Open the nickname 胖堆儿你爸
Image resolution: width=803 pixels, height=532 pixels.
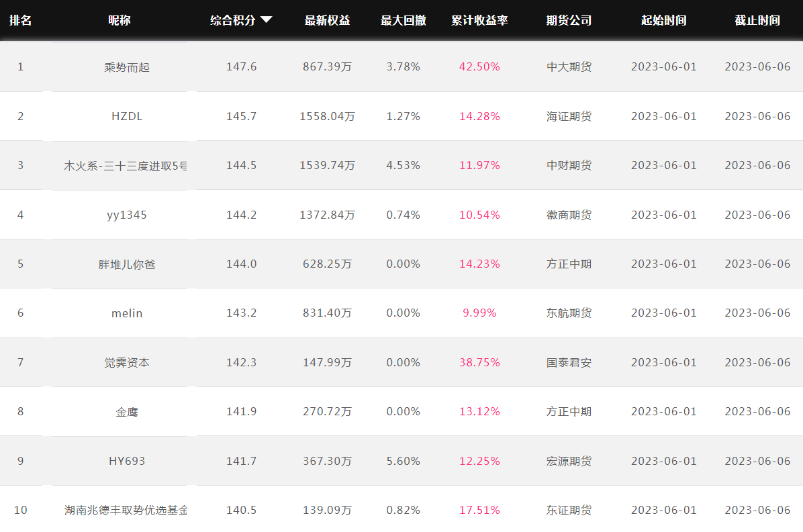(x=127, y=264)
